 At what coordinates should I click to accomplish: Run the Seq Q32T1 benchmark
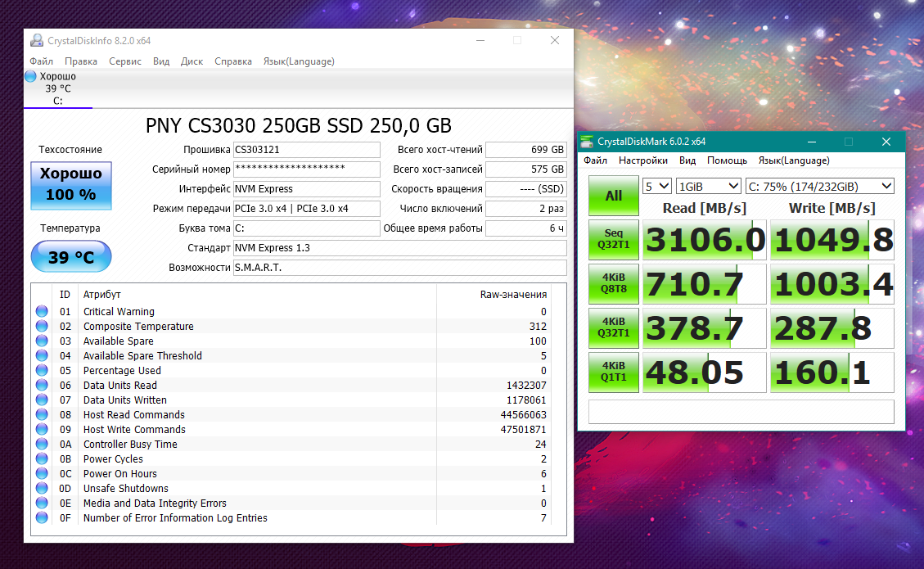click(x=614, y=240)
